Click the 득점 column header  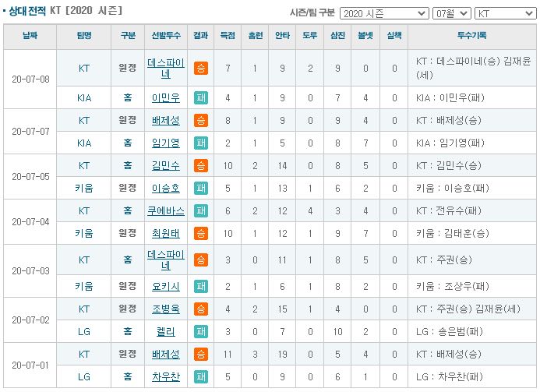click(228, 35)
